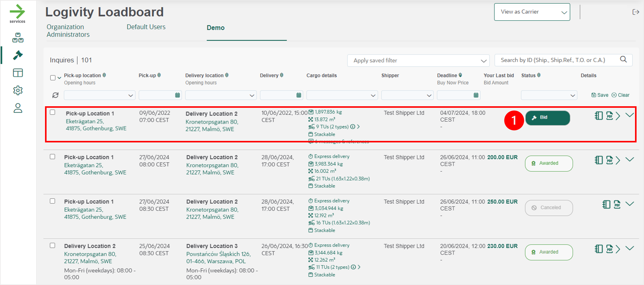This screenshot has width=644, height=285.
Task: Click the Deadline date filter field
Action: [x=458, y=95]
